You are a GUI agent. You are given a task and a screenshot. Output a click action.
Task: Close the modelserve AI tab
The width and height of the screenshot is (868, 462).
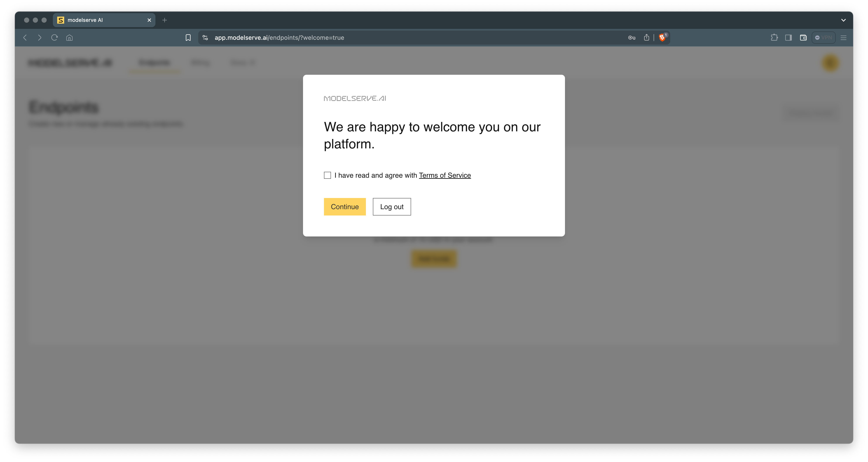pos(149,20)
